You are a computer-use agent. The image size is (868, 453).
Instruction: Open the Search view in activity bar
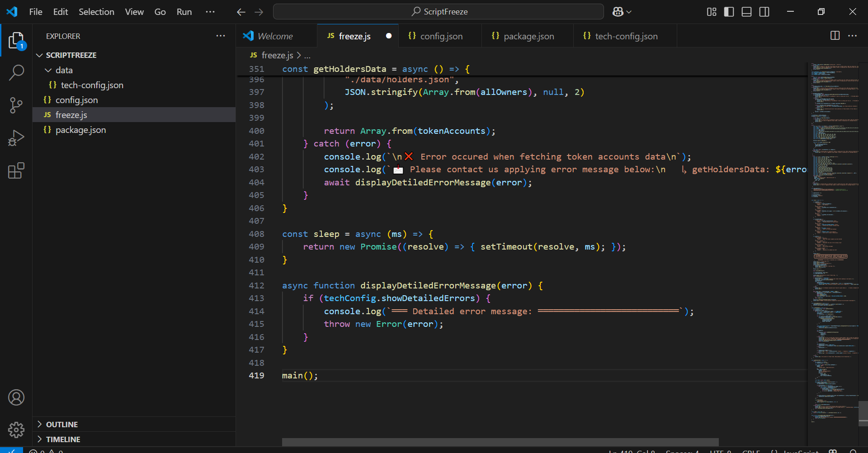point(16,72)
